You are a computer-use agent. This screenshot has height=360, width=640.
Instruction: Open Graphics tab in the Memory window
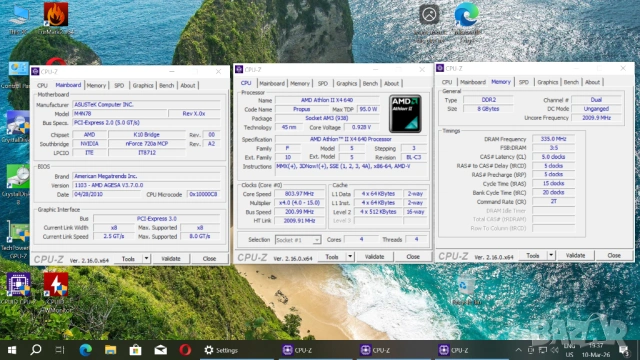coord(547,82)
